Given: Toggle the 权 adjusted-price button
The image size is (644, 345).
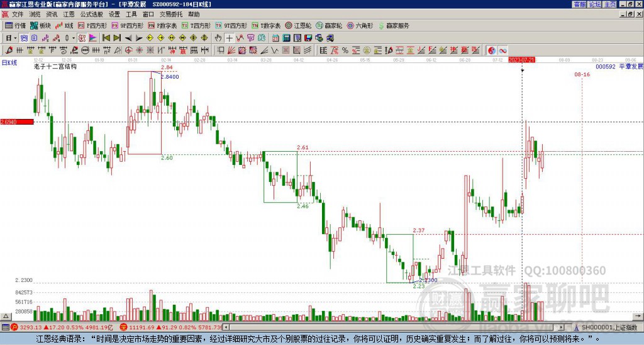Looking at the screenshot, I should [x=82, y=38].
